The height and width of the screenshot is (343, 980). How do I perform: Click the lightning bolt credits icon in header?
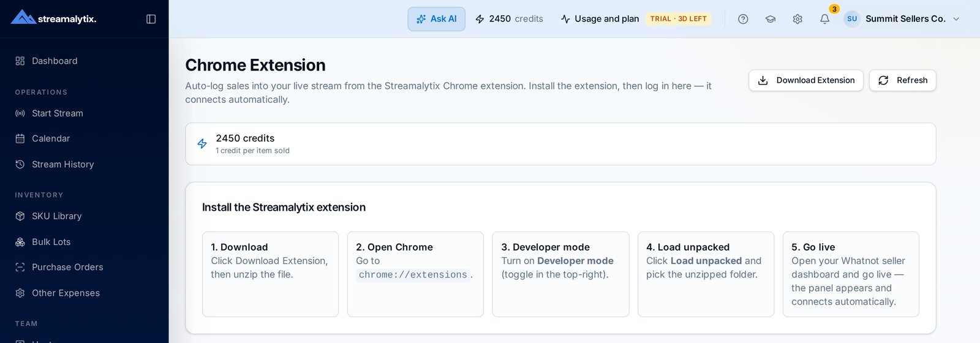(480, 19)
